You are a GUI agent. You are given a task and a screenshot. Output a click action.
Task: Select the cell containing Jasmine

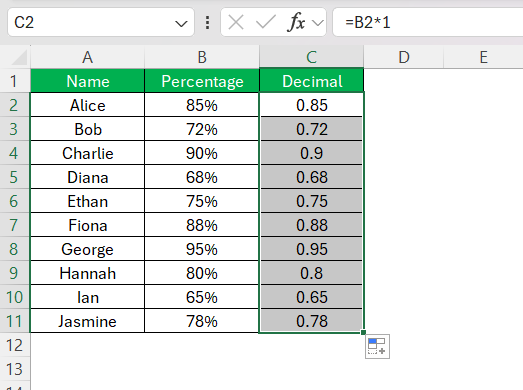(87, 321)
